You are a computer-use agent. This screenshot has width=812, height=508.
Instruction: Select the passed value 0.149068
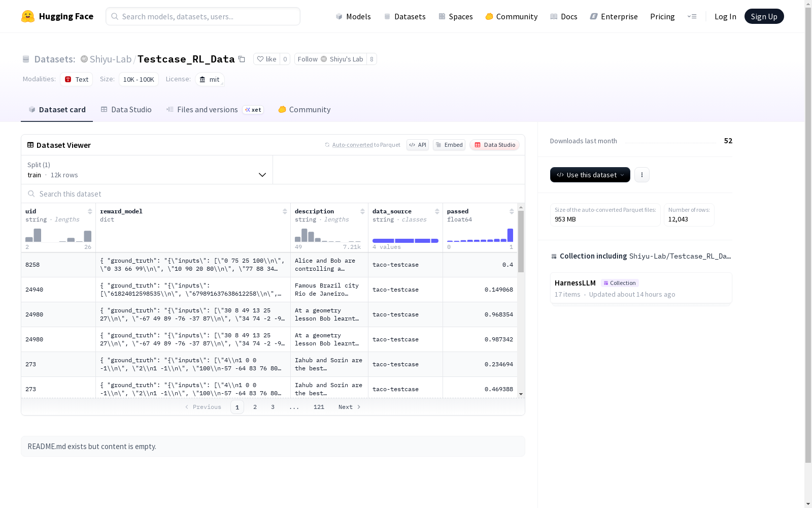pyautogui.click(x=498, y=290)
